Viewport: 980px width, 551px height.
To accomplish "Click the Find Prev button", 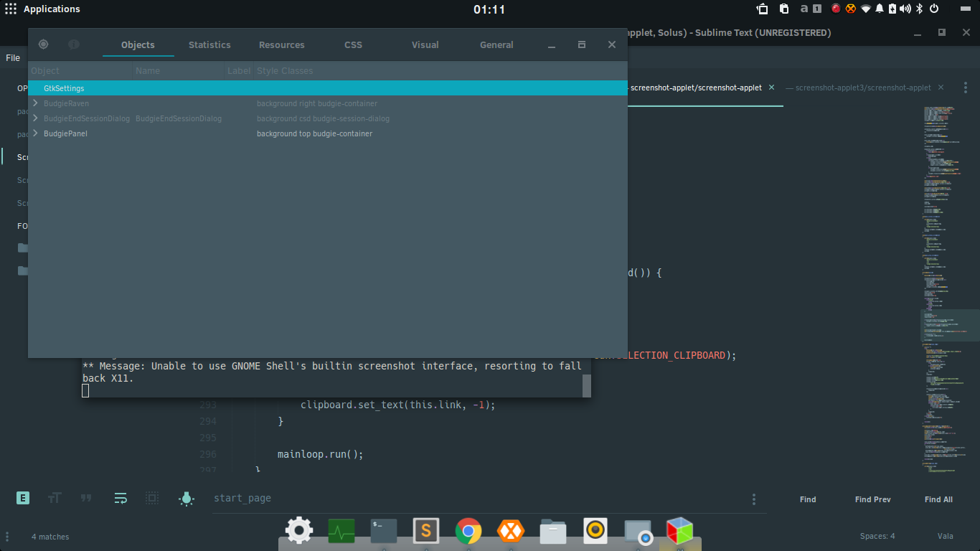I will pos(873,499).
